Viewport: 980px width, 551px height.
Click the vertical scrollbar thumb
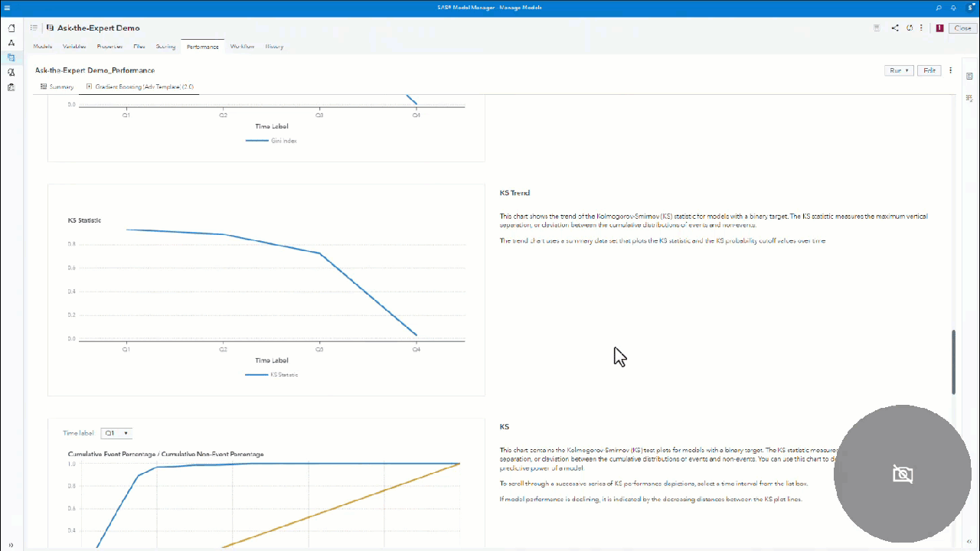(953, 362)
